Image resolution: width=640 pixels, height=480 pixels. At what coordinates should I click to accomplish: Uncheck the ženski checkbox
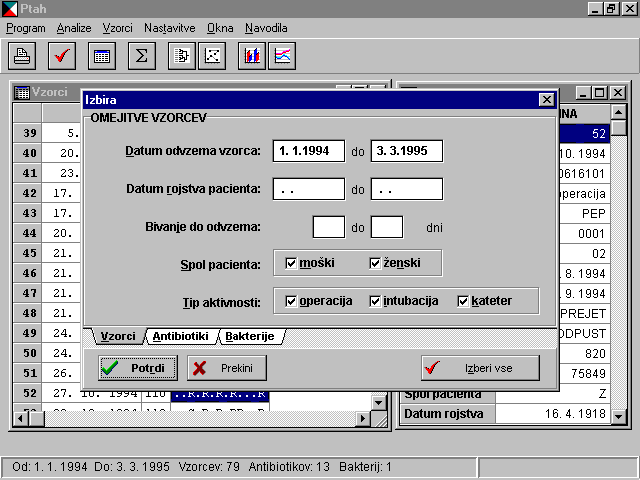click(x=375, y=263)
